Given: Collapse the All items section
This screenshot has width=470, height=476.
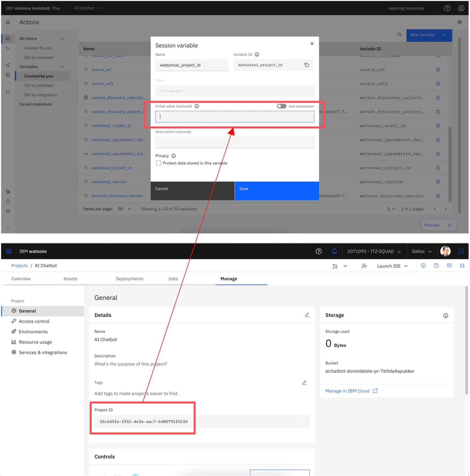Looking at the screenshot, I should point(62,39).
